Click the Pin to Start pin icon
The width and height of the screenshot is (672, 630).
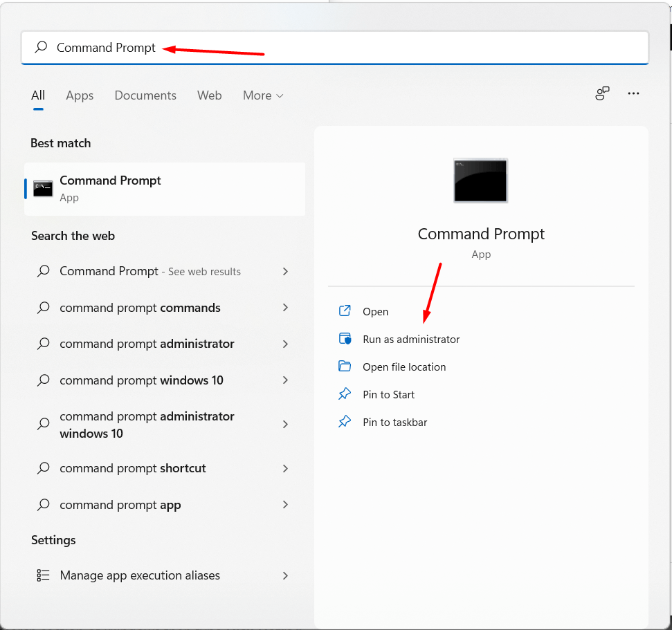coord(345,394)
